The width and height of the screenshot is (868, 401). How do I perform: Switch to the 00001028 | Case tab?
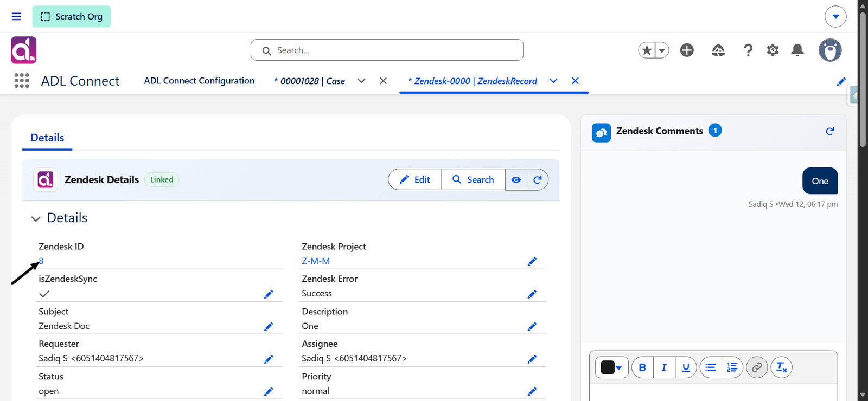(x=310, y=81)
